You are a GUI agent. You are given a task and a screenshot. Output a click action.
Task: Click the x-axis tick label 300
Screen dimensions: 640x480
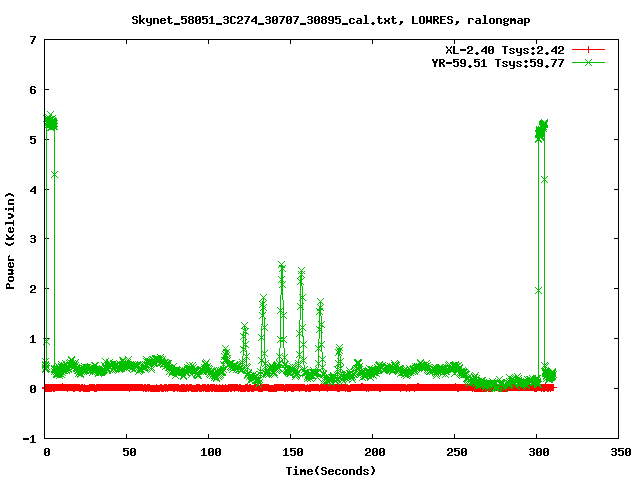click(x=539, y=452)
